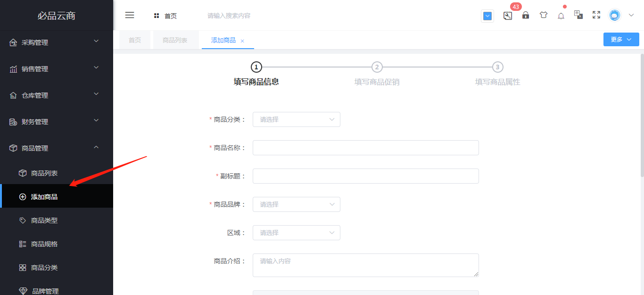Viewport: 644px width, 295px height.
Task: Expand the 销售管理 menu
Action: pos(57,68)
